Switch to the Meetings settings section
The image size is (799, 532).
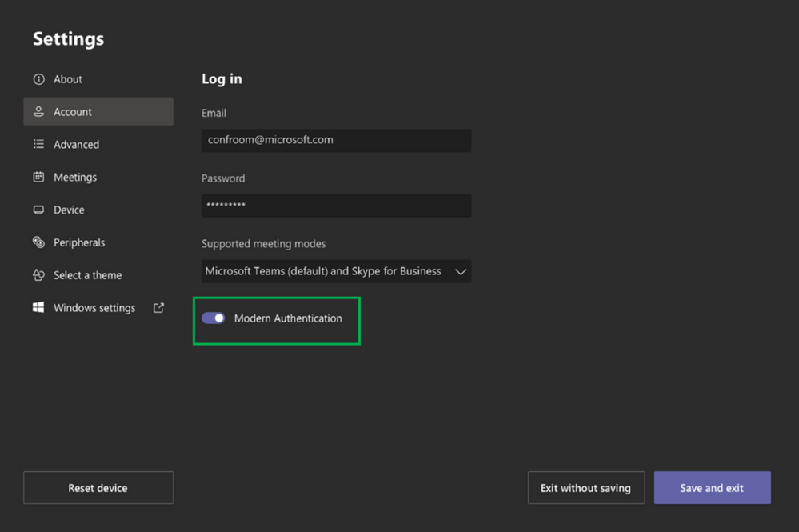tap(75, 178)
